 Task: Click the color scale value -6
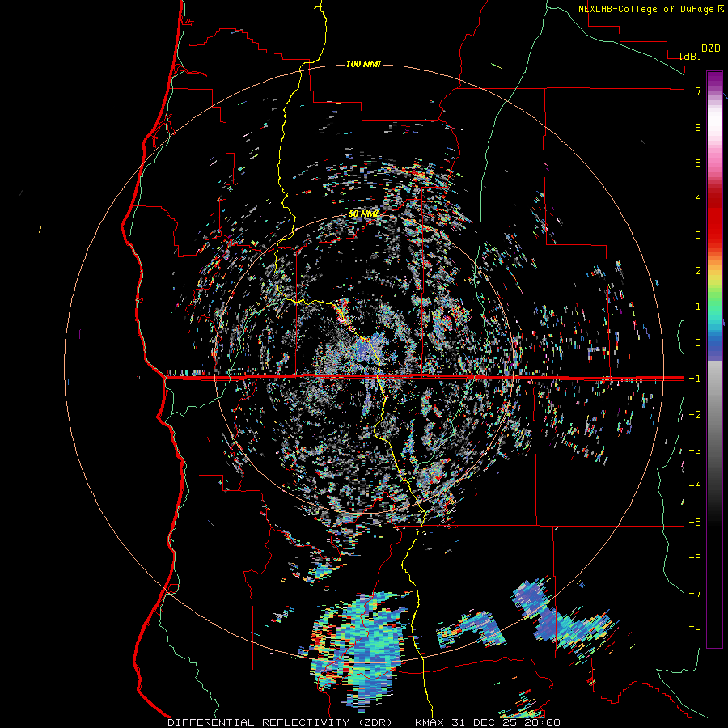click(695, 557)
